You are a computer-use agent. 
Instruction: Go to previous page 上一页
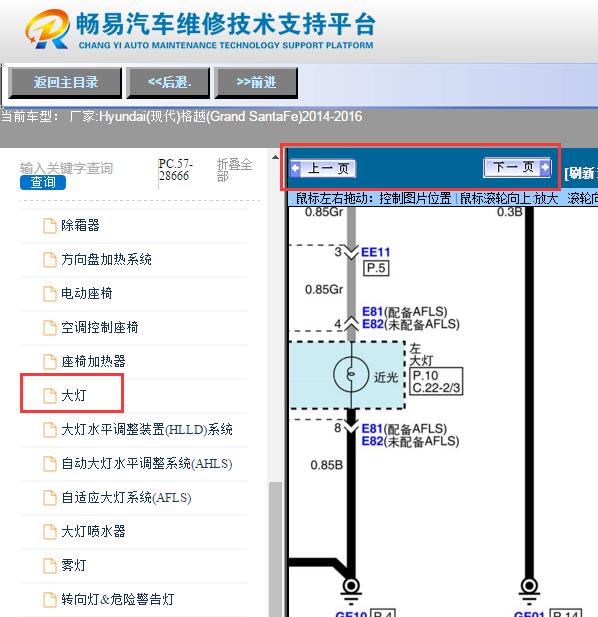click(323, 168)
